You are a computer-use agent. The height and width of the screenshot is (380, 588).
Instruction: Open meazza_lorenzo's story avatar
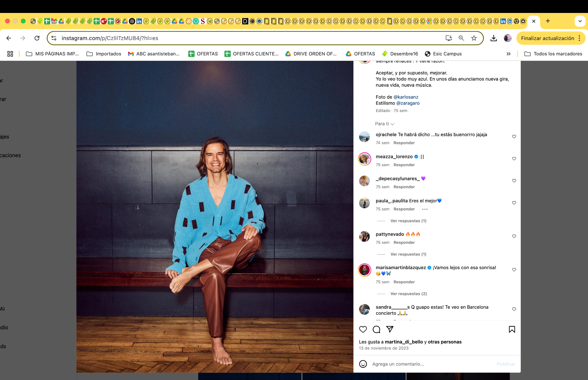[365, 159]
